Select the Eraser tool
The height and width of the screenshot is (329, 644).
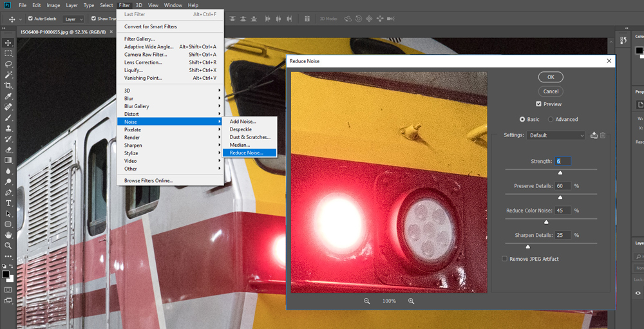click(8, 149)
